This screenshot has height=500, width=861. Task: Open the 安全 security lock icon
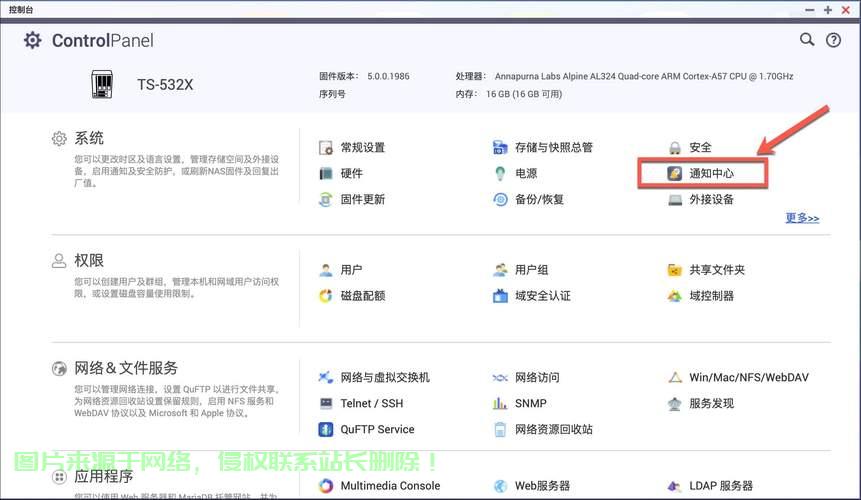675,148
